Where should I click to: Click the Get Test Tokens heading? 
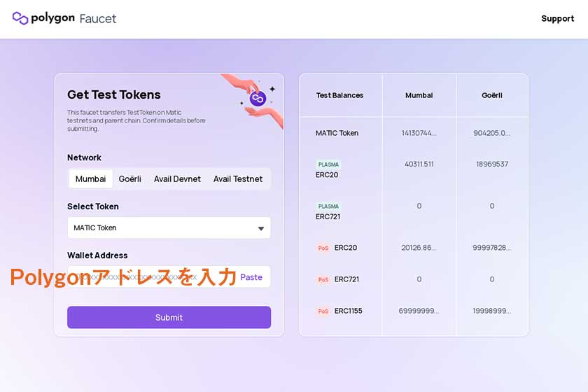tap(114, 94)
